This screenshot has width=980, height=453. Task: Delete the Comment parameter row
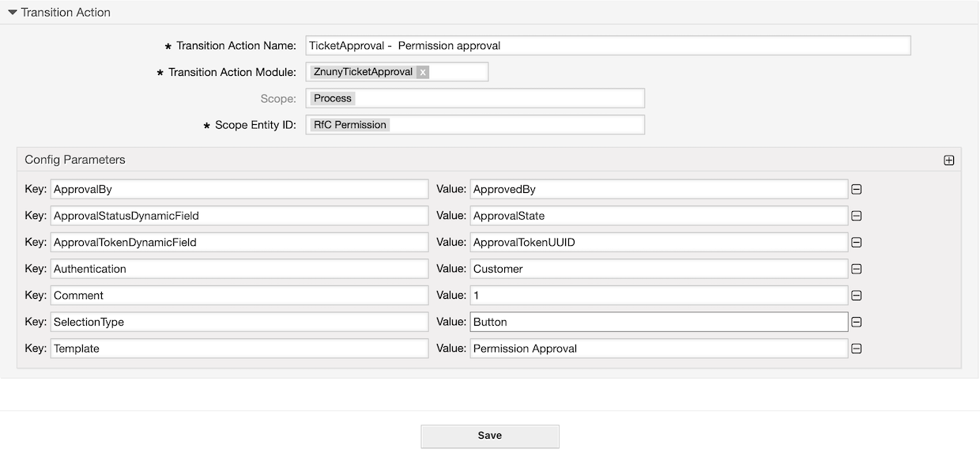coord(856,296)
